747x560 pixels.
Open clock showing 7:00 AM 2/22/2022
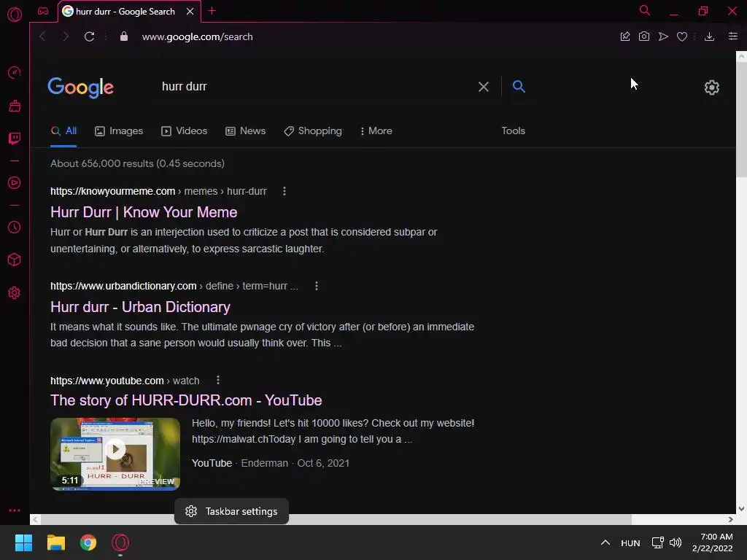(713, 542)
